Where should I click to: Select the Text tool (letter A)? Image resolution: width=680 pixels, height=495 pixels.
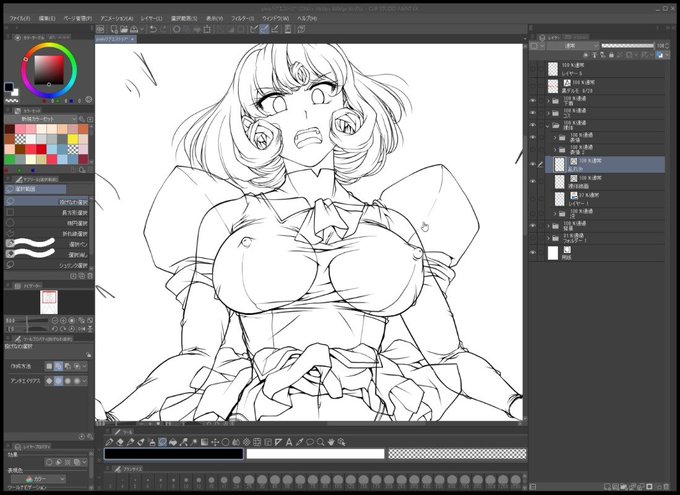click(289, 442)
